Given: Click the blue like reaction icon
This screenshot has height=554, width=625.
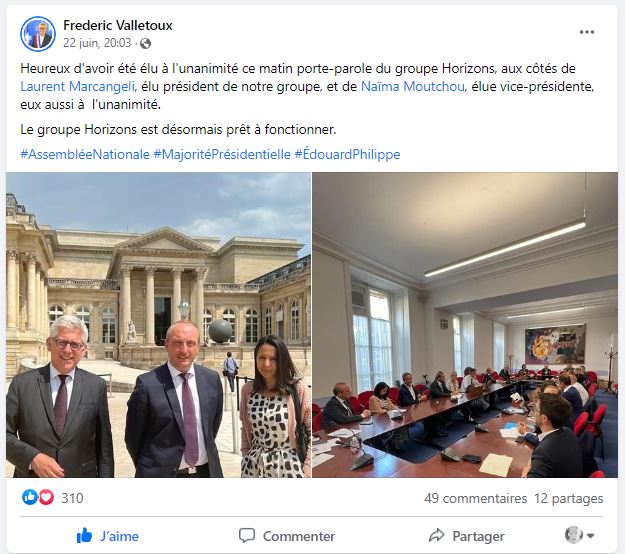Looking at the screenshot, I should coord(30,497).
